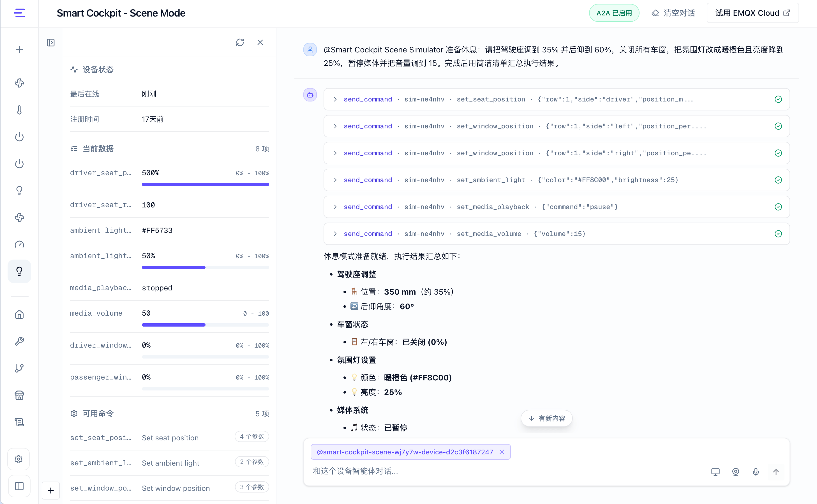Click the location pin icon in the chat input

click(x=736, y=472)
